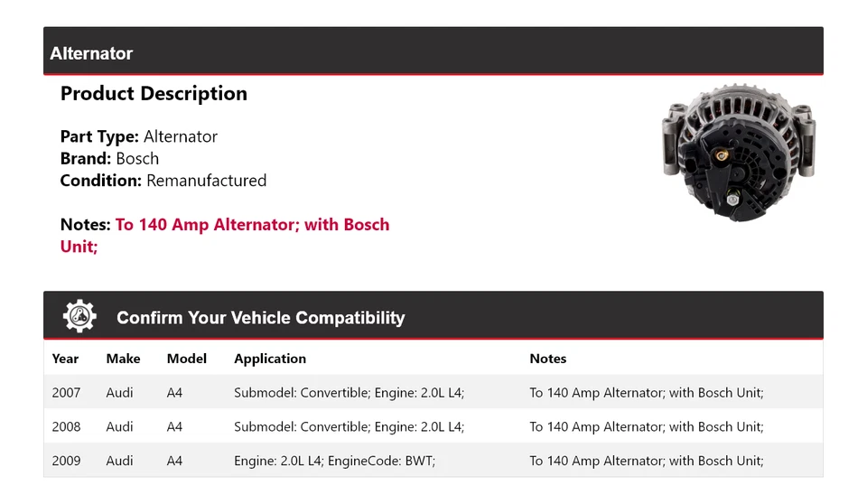Click the gear compatibility icon
This screenshot has width=867, height=504.
pyautogui.click(x=79, y=316)
